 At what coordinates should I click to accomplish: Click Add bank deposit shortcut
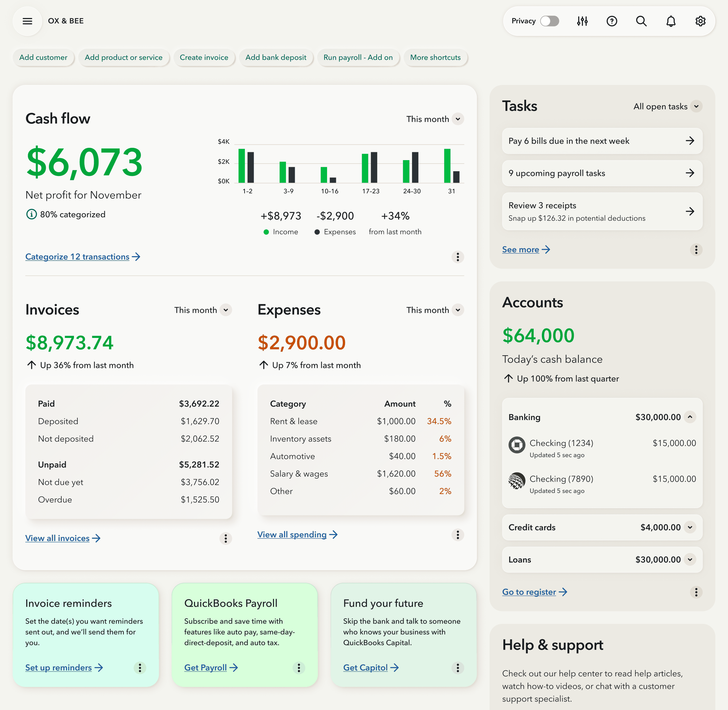276,57
